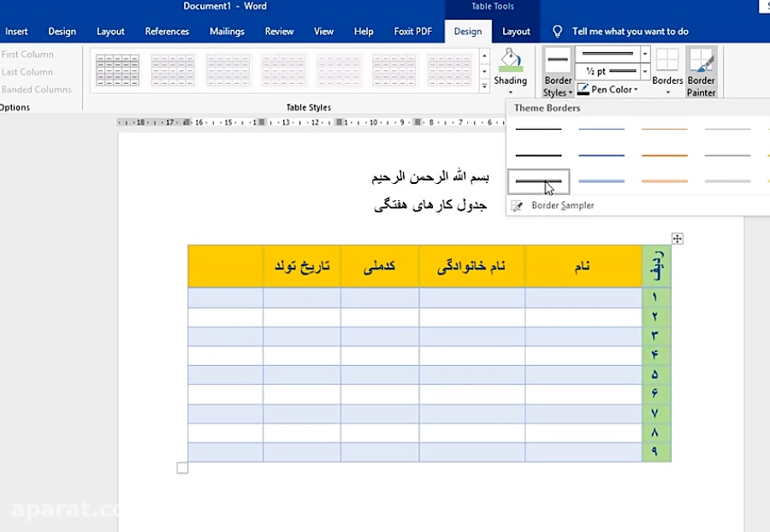Screen dimensions: 770x532
Task: Open the Shading paint bucket tool
Action: tap(510, 60)
